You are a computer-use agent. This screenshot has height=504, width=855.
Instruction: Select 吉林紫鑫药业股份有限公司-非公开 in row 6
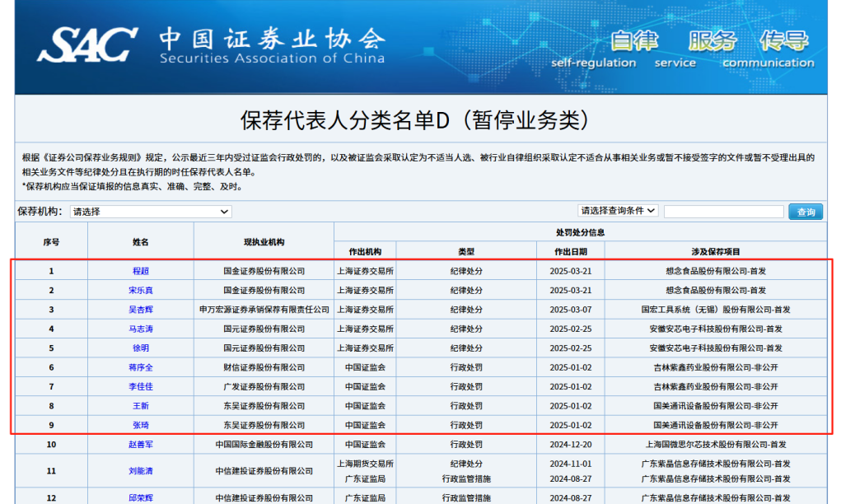(x=716, y=367)
